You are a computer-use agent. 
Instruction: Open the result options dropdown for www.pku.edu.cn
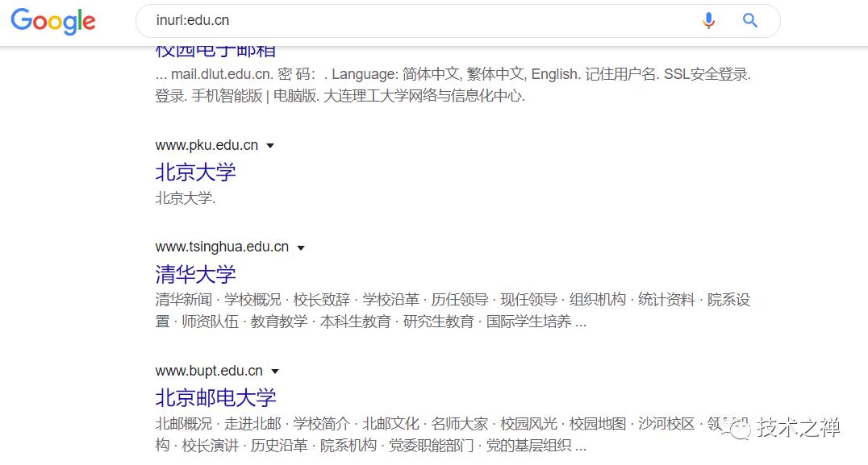[x=269, y=146]
